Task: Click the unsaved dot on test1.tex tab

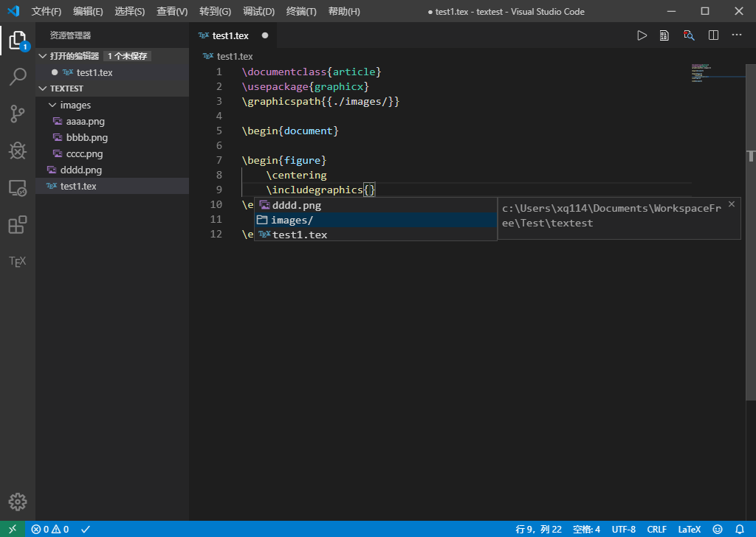Action: point(265,35)
